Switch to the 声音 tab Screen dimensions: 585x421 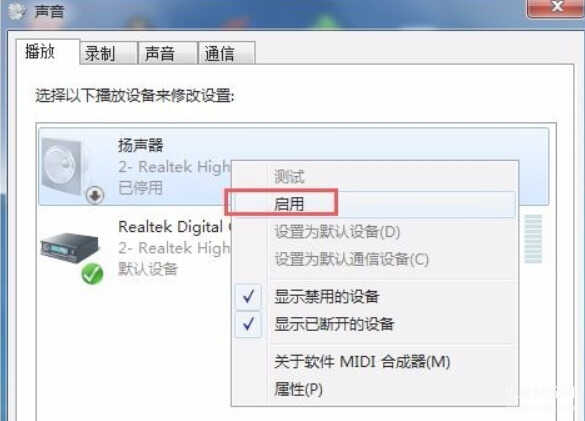(168, 53)
